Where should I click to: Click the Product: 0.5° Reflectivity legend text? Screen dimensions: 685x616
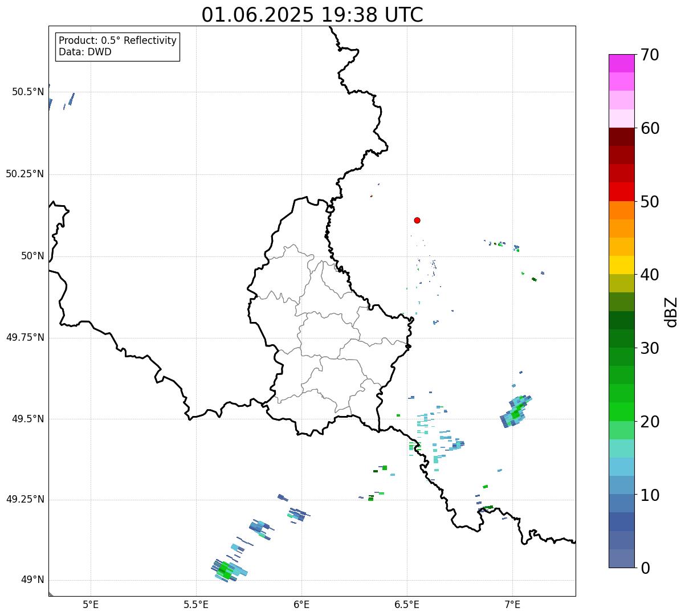coord(117,40)
